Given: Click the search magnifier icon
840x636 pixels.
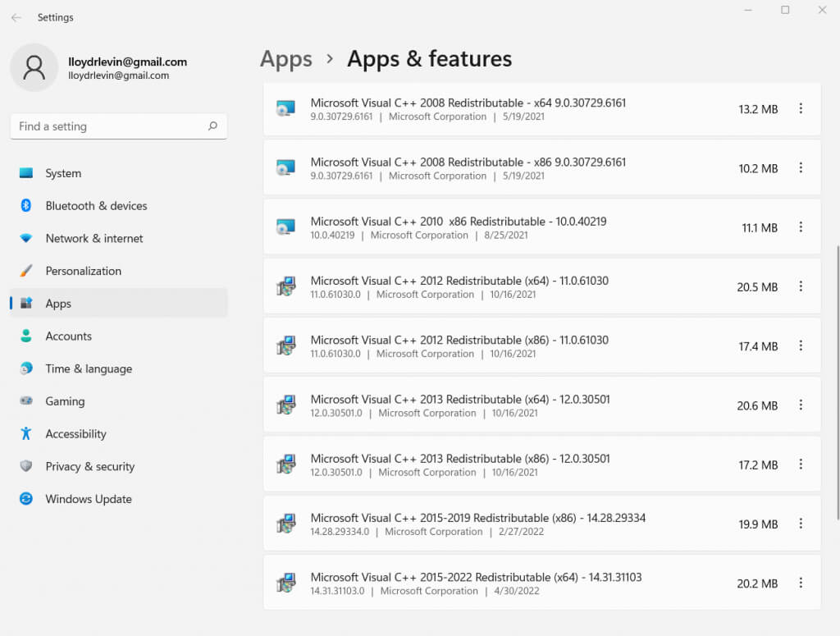Looking at the screenshot, I should [212, 126].
